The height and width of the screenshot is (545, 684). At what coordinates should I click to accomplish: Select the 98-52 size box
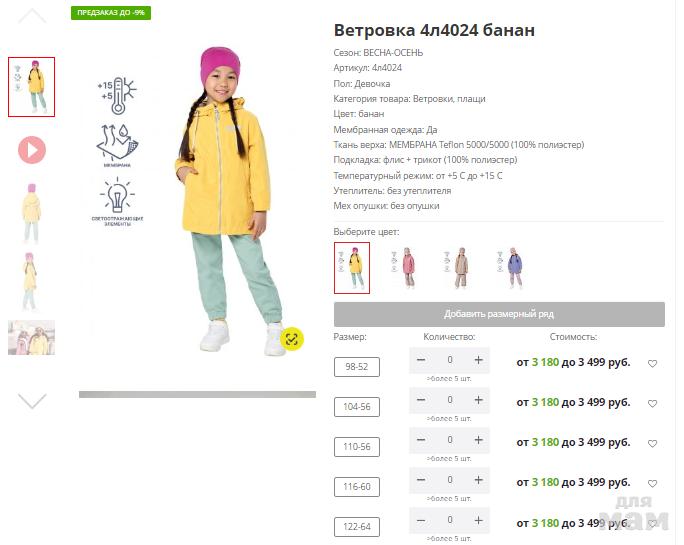click(357, 367)
